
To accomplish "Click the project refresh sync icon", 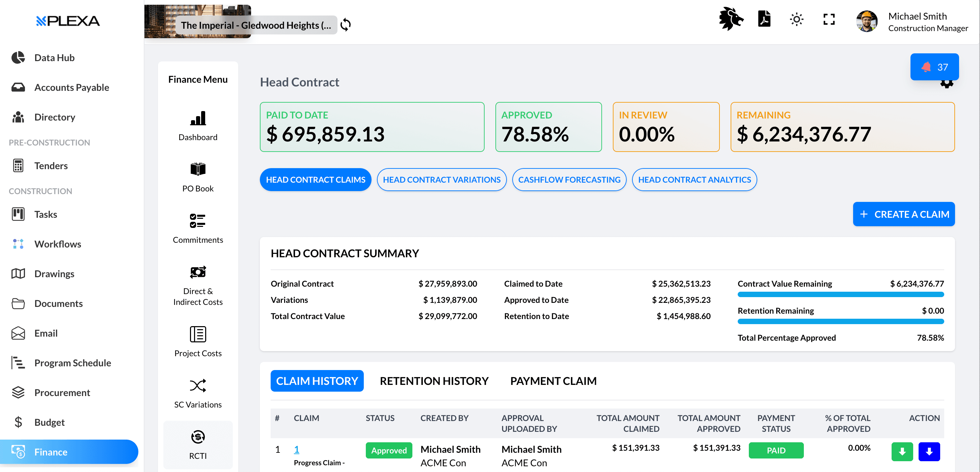I will [346, 25].
